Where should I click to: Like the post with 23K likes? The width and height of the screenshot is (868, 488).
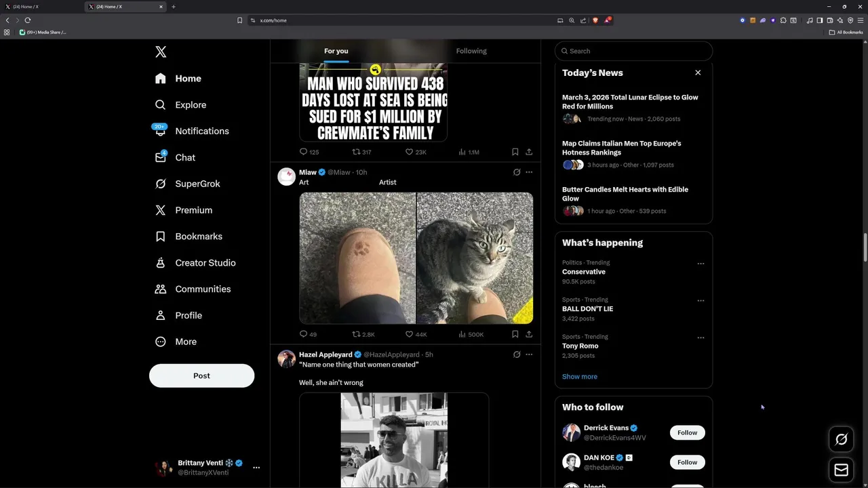click(409, 152)
